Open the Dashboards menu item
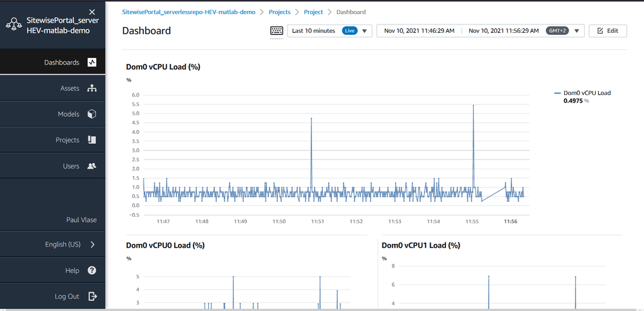This screenshot has width=644, height=311. 53,63
